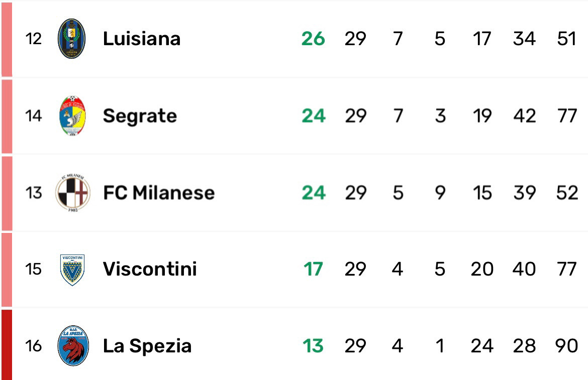
Task: Click the light red bar beside Luisiana
Action: click(6, 39)
